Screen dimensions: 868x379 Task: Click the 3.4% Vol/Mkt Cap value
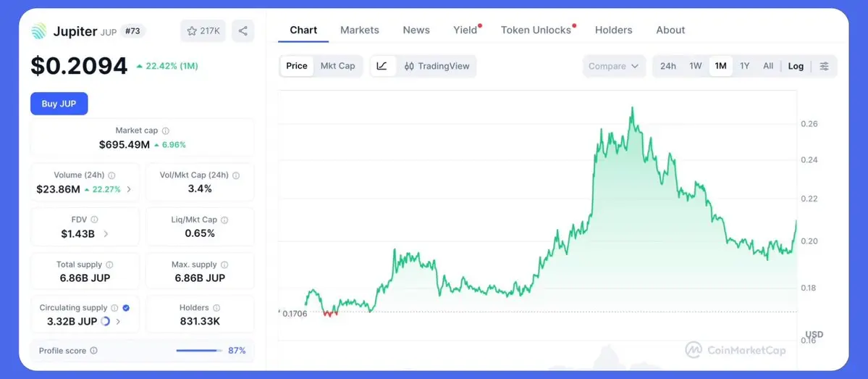coord(200,189)
